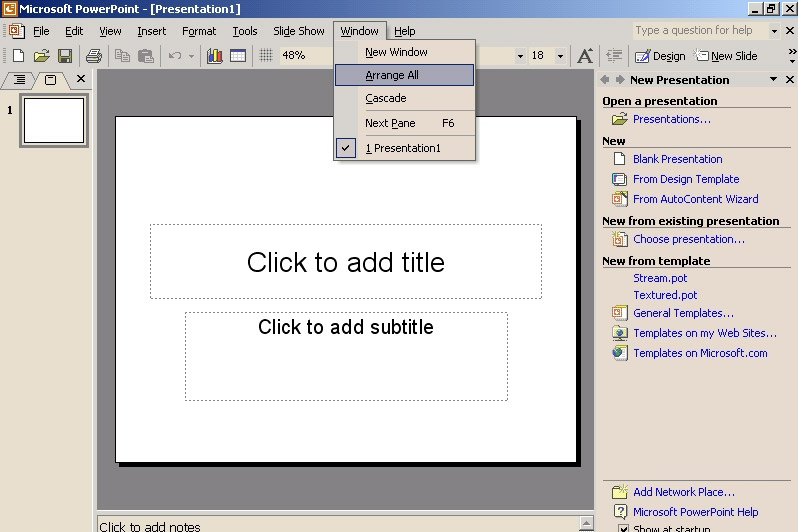Click the Insert Table icon

238,56
